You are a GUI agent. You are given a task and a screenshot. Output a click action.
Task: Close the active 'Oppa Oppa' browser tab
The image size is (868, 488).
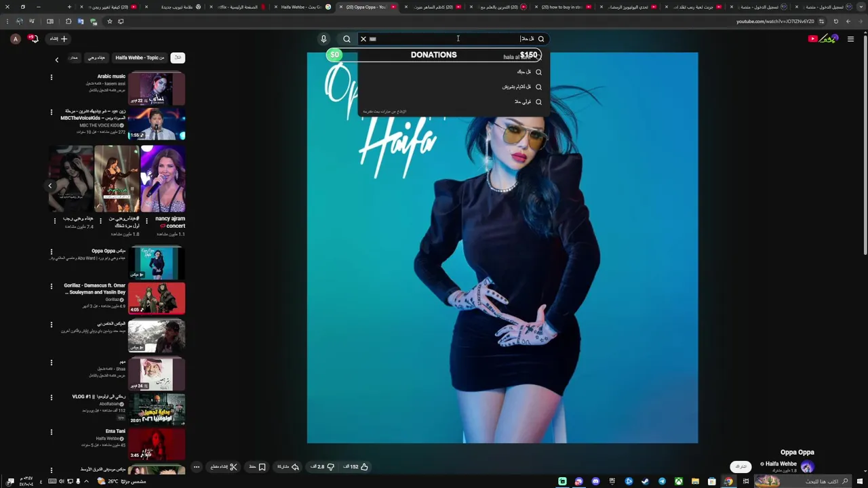coord(341,7)
